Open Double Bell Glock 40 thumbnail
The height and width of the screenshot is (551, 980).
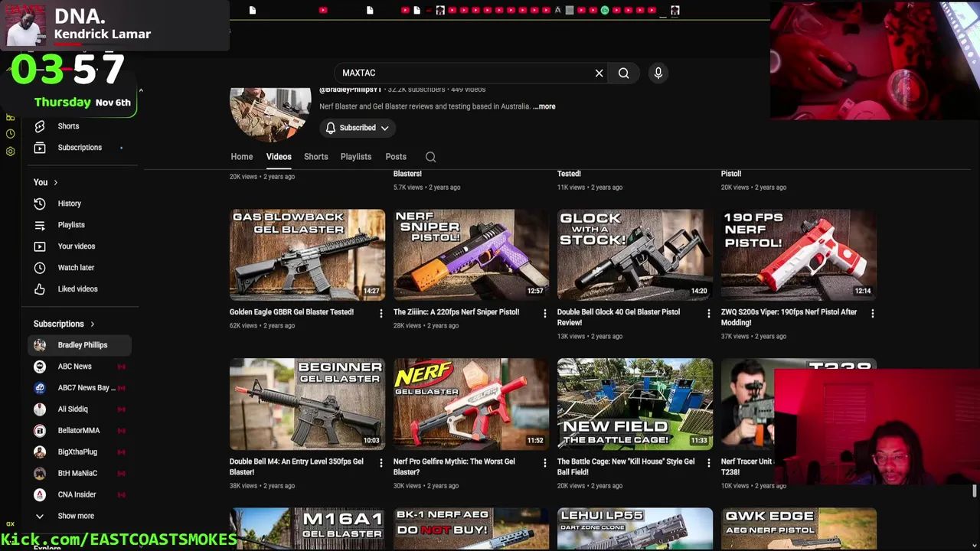tap(635, 254)
